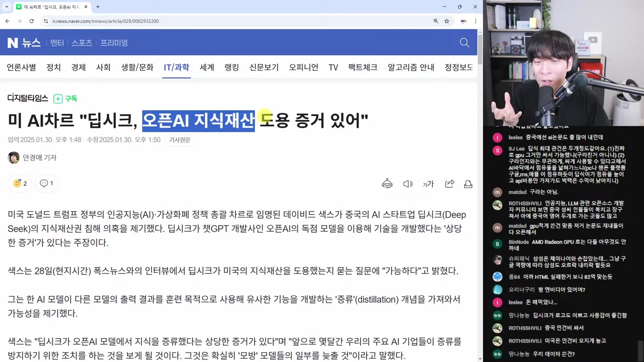
Task: Click reporter name 안경애 기자
Action: click(x=40, y=158)
